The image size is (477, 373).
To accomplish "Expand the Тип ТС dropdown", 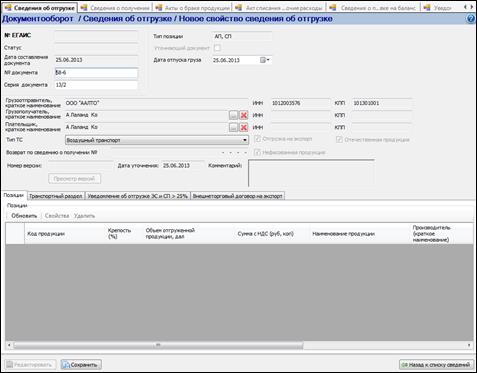I will click(245, 140).
